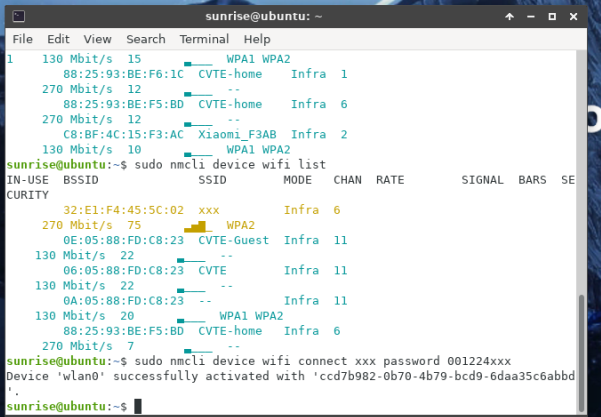Screen dimensions: 601x417
Task: Click the keep-above arrow button in title bar
Action: tap(509, 16)
